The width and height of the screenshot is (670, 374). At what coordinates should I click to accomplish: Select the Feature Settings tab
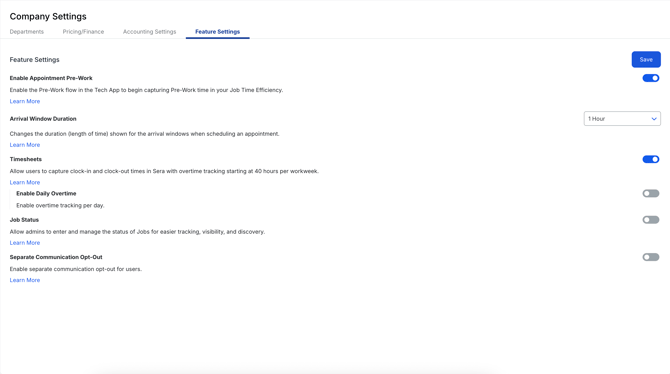217,32
